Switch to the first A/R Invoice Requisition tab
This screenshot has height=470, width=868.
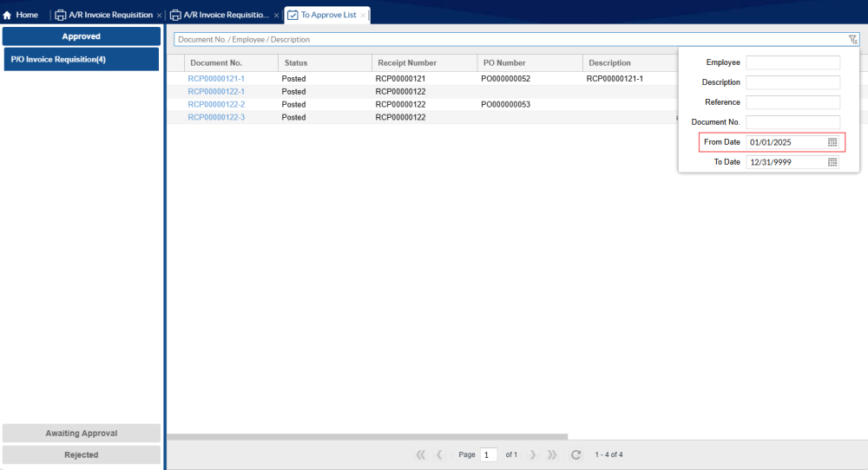(110, 15)
